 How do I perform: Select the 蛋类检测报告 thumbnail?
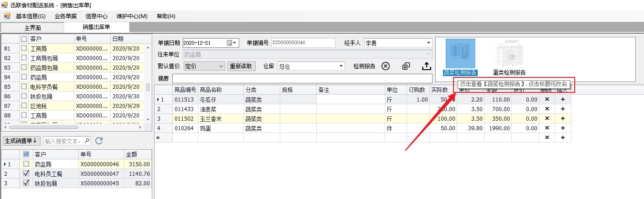(509, 54)
